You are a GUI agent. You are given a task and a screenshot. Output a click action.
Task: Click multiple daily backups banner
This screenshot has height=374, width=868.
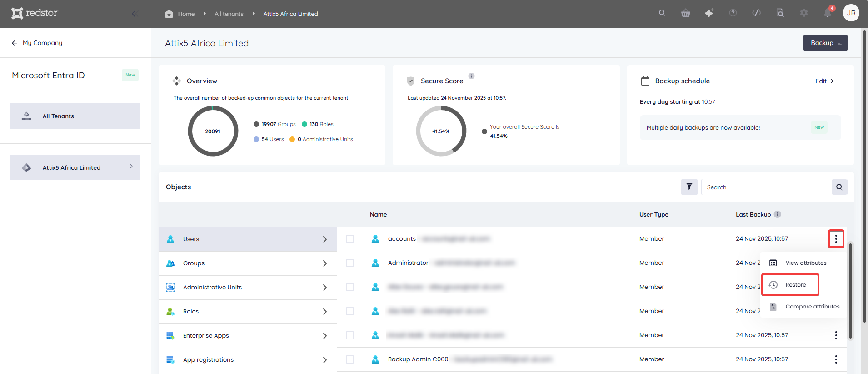(740, 127)
